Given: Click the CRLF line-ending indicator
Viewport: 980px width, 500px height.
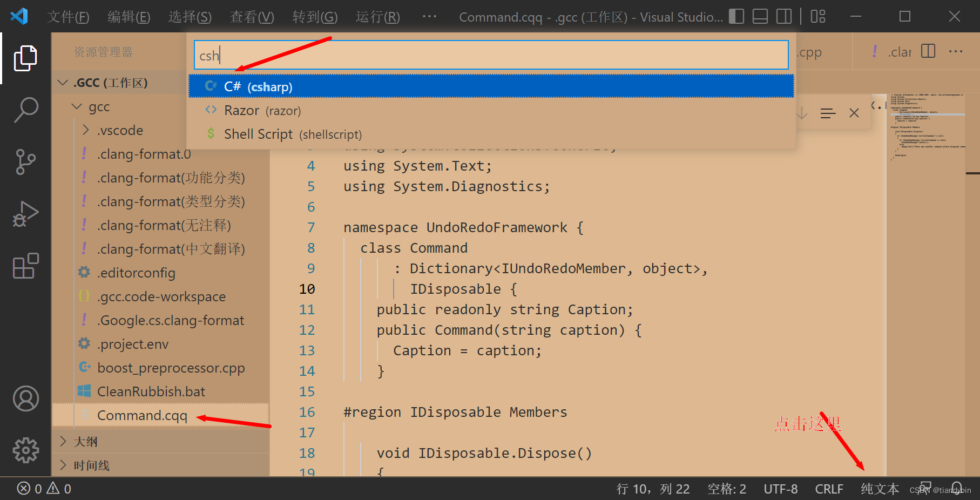Looking at the screenshot, I should tap(829, 489).
